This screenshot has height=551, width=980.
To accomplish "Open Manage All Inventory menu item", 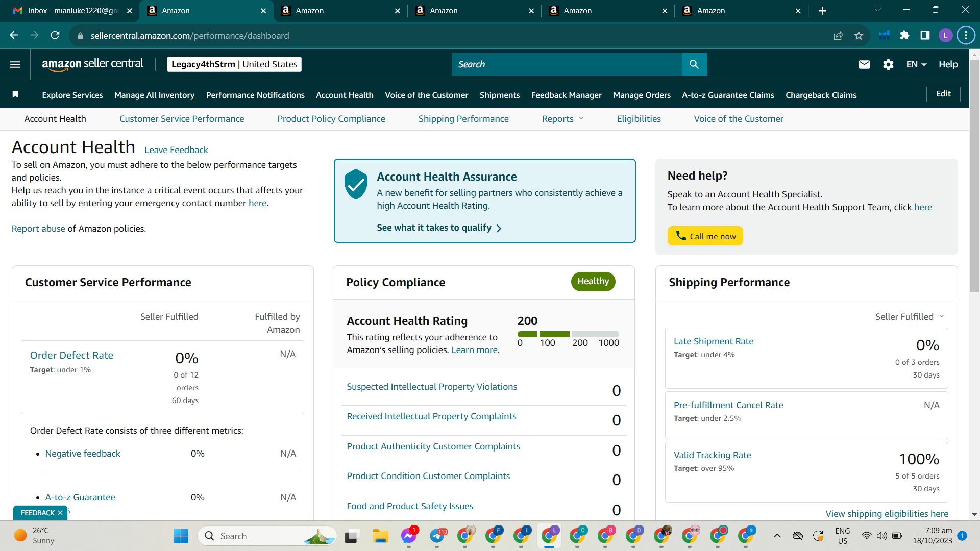I will click(155, 95).
